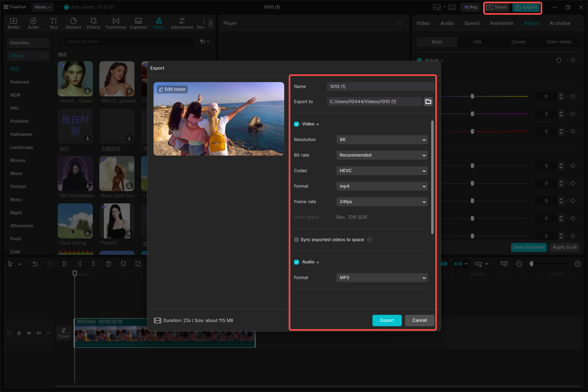Open the Adjustment panel

coord(182,23)
